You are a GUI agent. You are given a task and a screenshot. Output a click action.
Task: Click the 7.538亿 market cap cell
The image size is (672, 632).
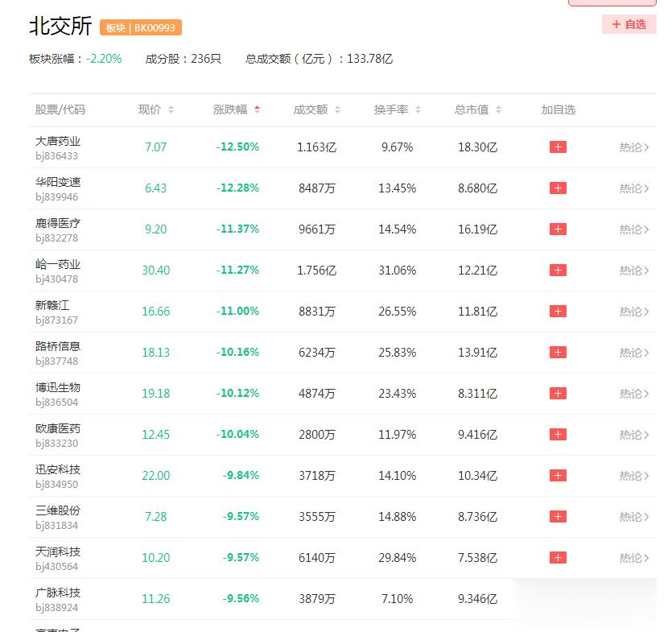click(x=477, y=558)
